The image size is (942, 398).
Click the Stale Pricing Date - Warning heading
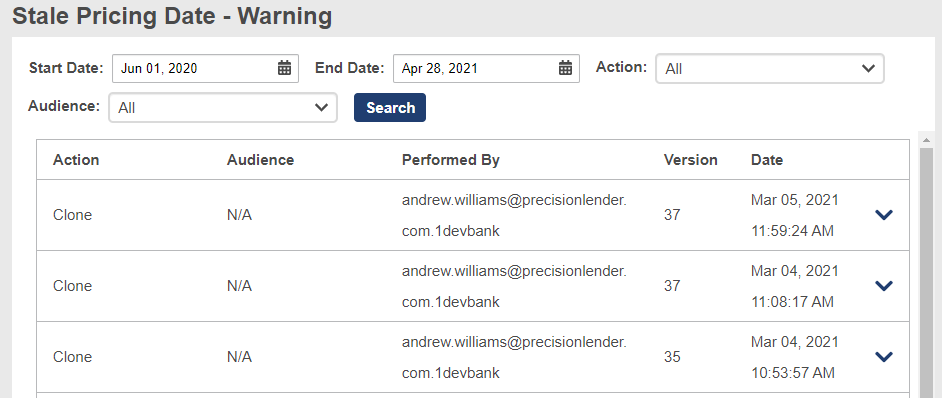tap(172, 16)
